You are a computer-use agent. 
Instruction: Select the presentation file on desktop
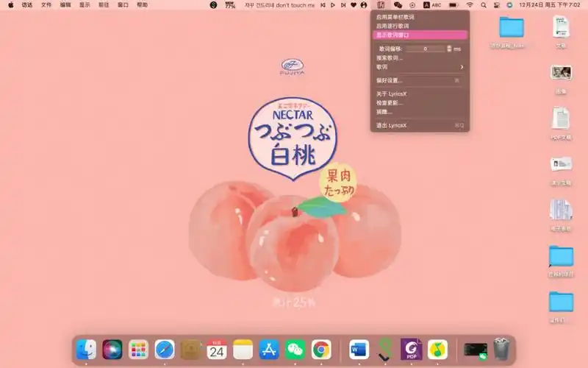tap(561, 164)
